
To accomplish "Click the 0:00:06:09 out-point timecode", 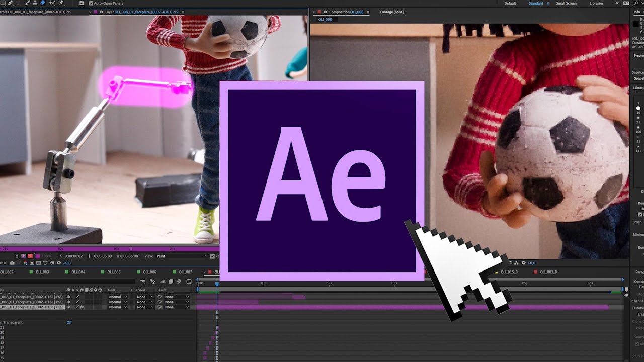I will point(103,256).
